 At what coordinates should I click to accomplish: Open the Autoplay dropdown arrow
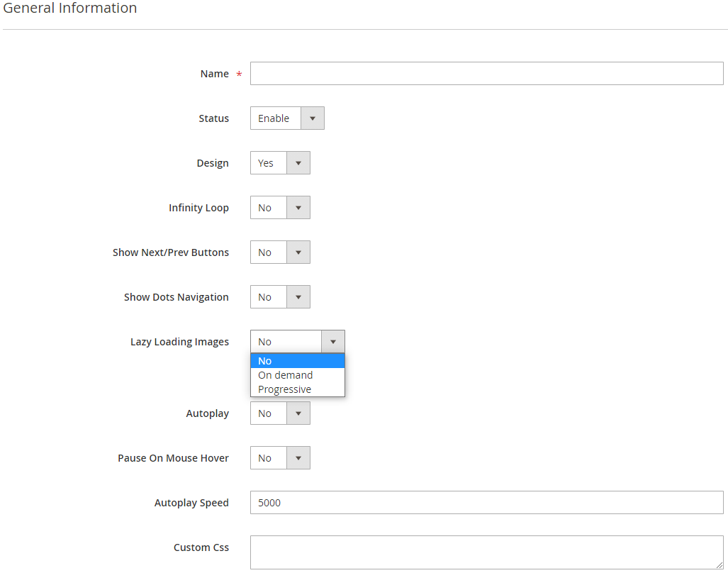298,413
